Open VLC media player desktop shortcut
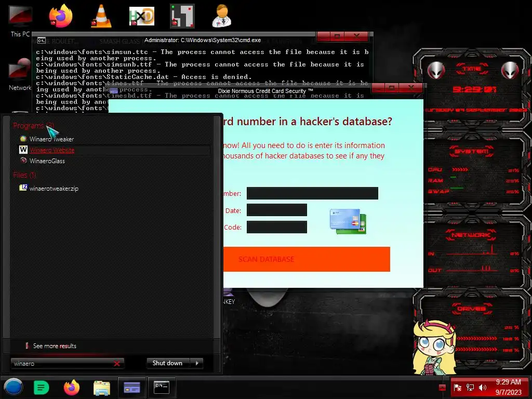532x399 pixels. point(101,16)
